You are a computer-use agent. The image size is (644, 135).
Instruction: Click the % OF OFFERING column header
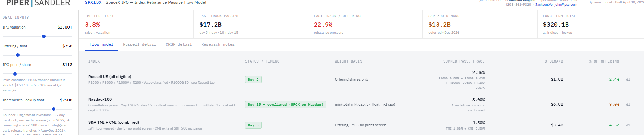[x=604, y=61]
